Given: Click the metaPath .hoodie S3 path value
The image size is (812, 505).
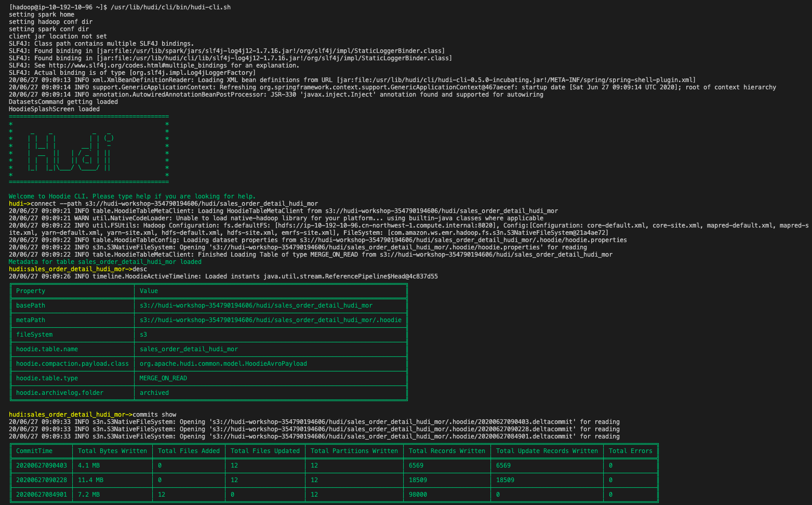Looking at the screenshot, I should coord(270,320).
